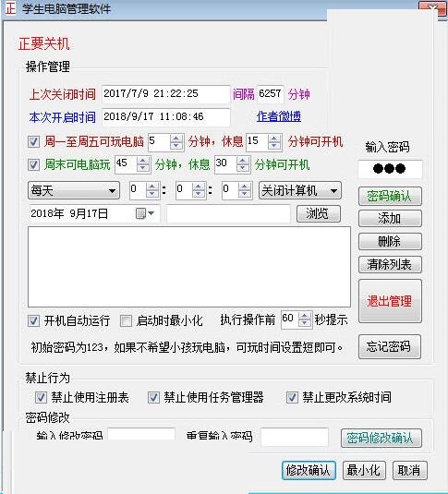Image resolution: width=448 pixels, height=494 pixels.
Task: Click the 添加 add button
Action: tap(390, 218)
